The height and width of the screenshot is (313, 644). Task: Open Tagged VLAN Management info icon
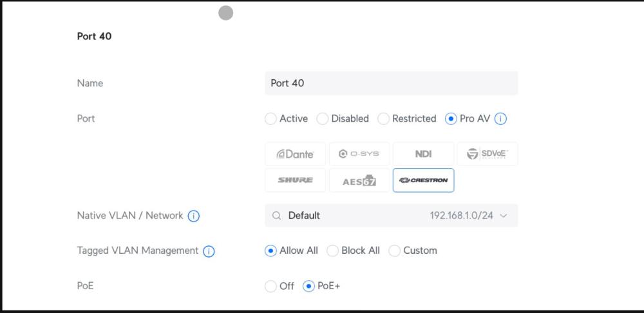coord(209,251)
